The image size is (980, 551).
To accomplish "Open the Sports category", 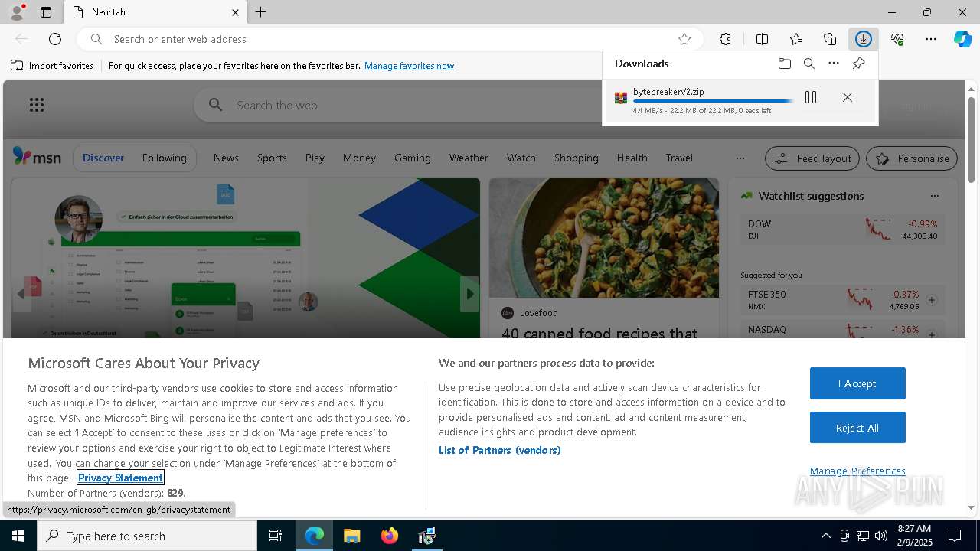I will [272, 158].
